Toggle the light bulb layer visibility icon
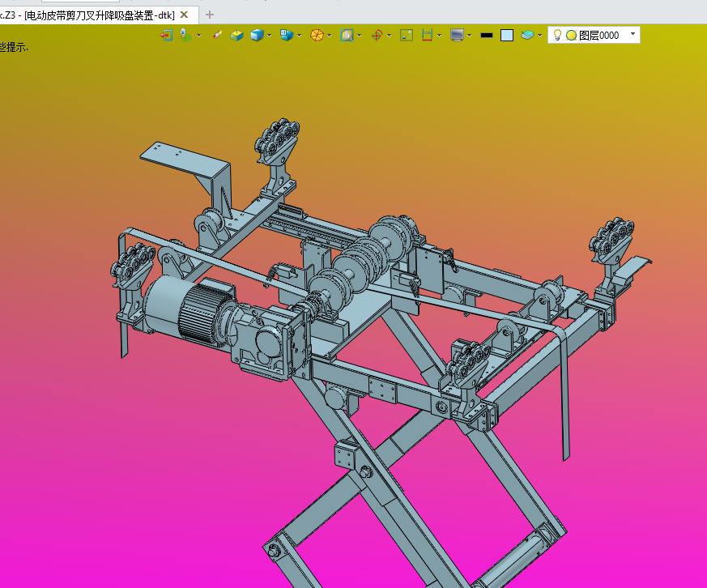 [557, 35]
